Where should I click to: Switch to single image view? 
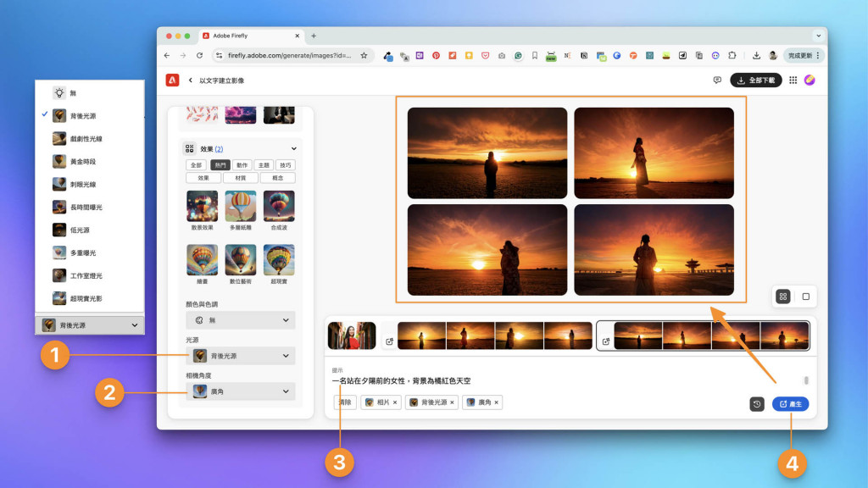(805, 297)
